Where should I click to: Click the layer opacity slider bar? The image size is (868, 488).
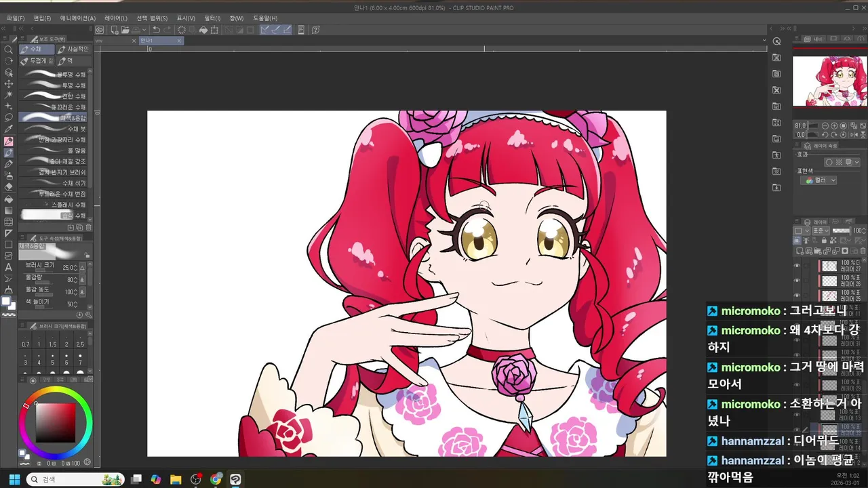point(842,231)
